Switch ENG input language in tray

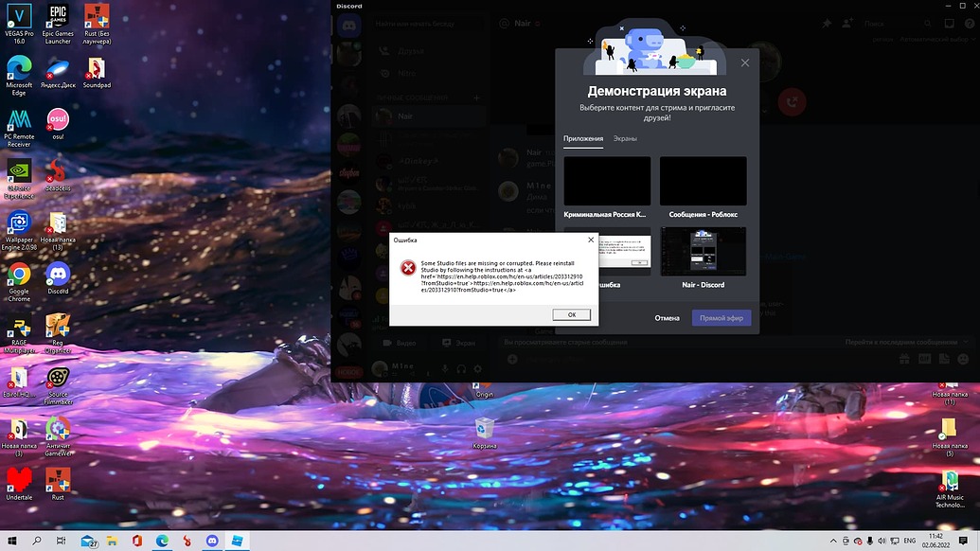coord(910,541)
